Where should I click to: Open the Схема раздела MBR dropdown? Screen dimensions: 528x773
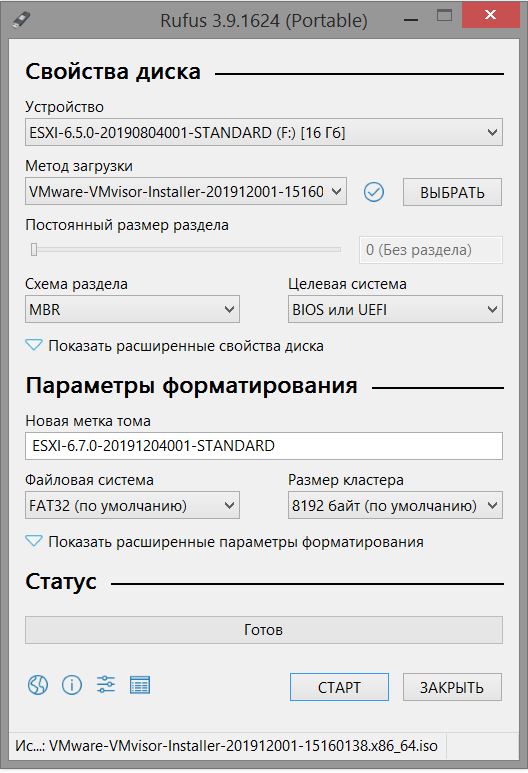(132, 309)
